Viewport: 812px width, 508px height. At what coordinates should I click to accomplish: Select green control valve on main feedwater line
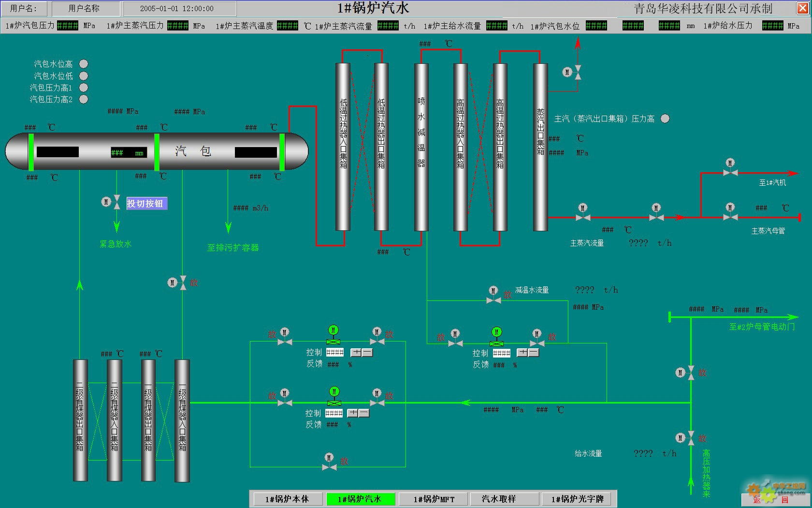coord(334,396)
